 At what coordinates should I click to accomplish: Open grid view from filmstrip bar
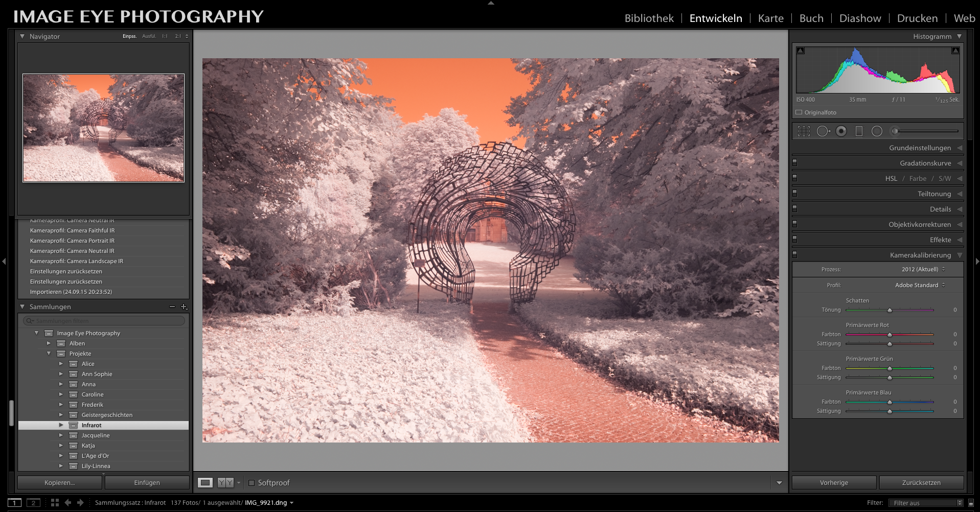pos(55,503)
